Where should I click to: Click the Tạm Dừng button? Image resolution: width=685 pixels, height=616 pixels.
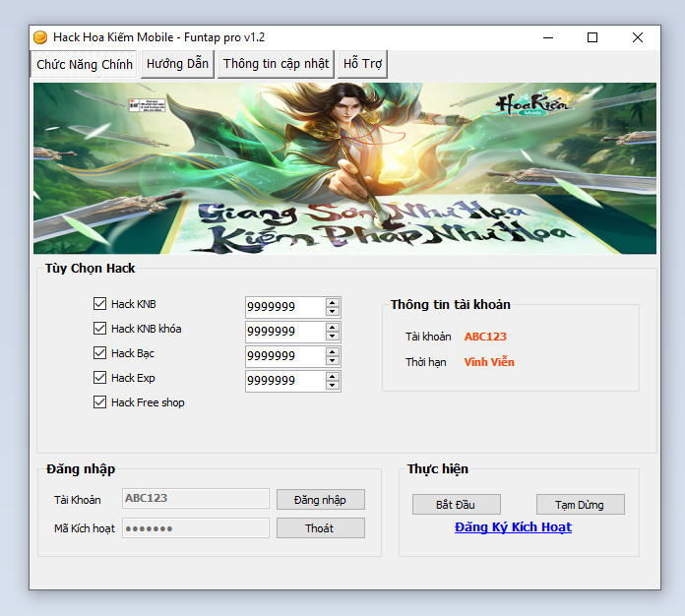tap(580, 505)
